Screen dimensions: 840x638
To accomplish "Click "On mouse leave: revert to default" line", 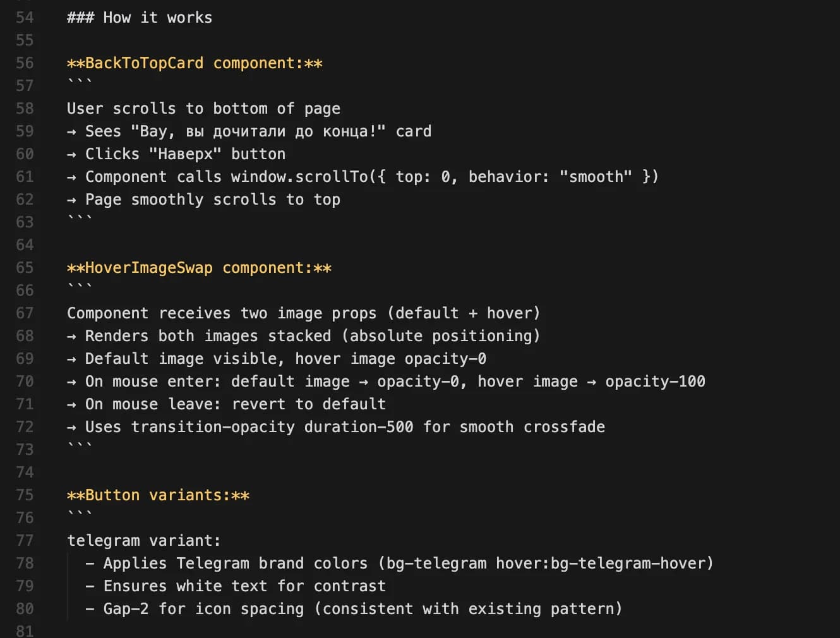I will [x=235, y=404].
